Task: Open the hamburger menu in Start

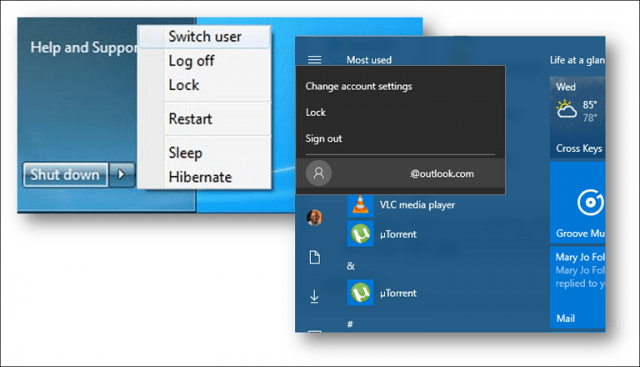Action: pos(314,60)
